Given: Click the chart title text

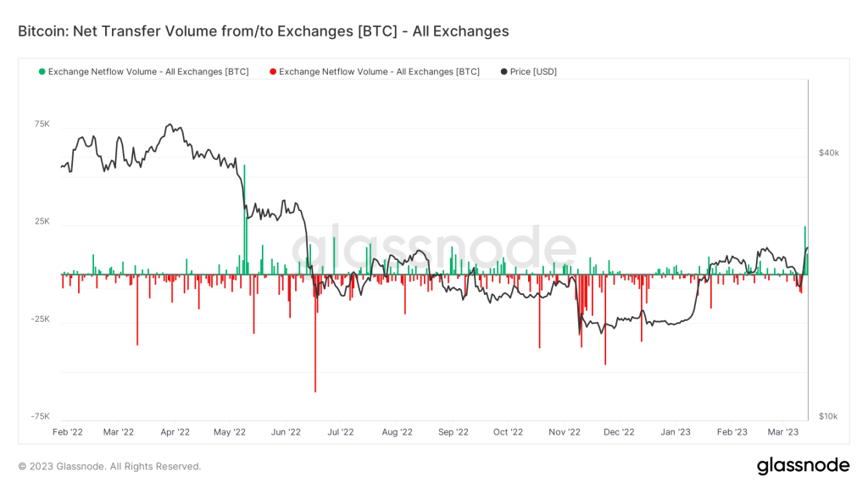Looking at the screenshot, I should (264, 31).
